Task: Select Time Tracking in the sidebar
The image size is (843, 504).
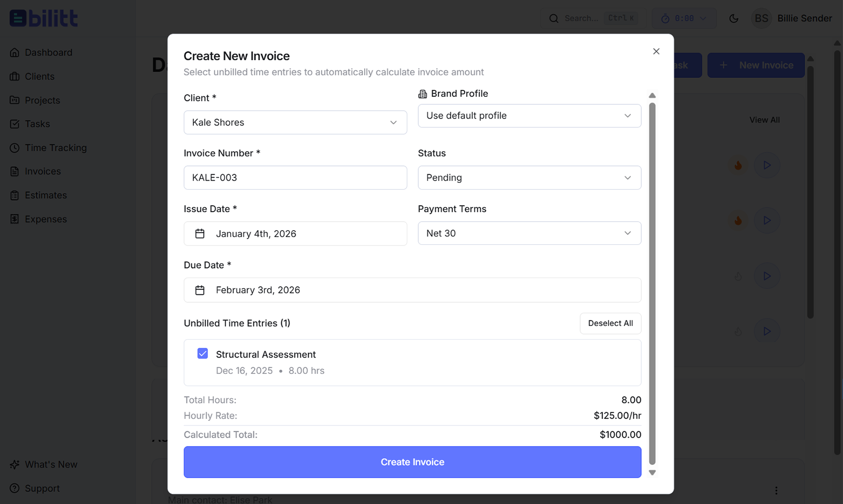Action: pyautogui.click(x=55, y=147)
